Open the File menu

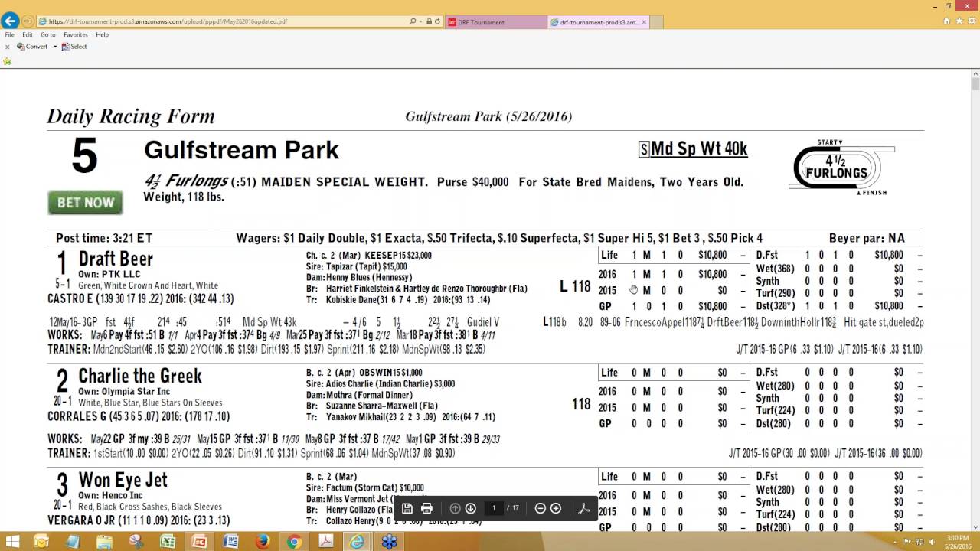point(10,34)
